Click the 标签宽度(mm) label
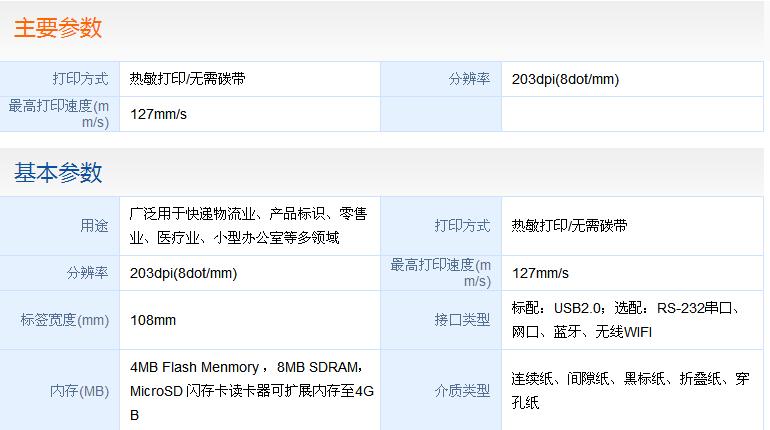The image size is (770, 430). [x=65, y=320]
